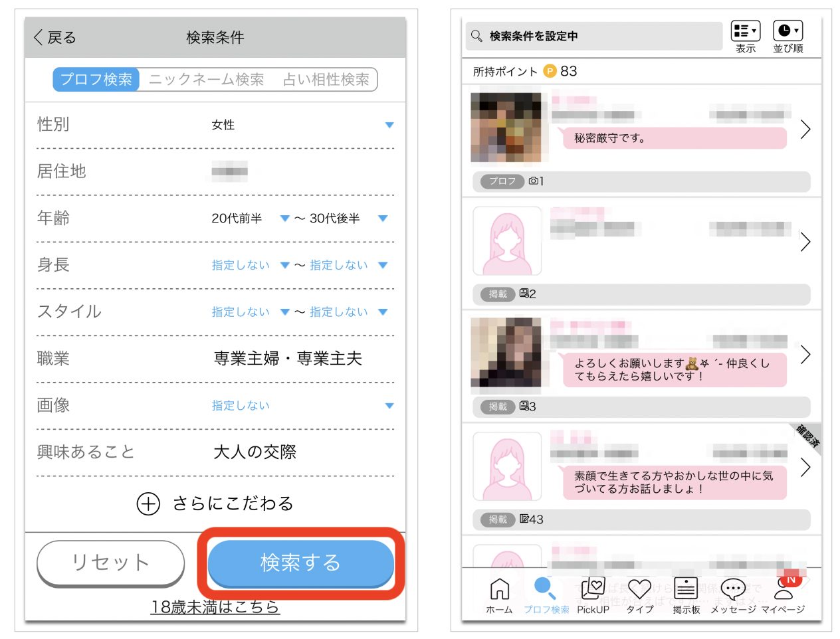The width and height of the screenshot is (840, 639).
Task: Open the 画像 dropdown
Action: coord(302,406)
